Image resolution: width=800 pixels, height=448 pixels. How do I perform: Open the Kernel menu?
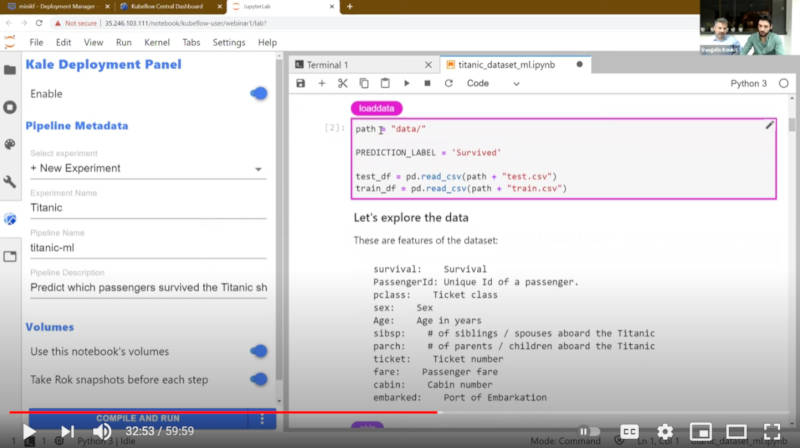pyautogui.click(x=157, y=42)
